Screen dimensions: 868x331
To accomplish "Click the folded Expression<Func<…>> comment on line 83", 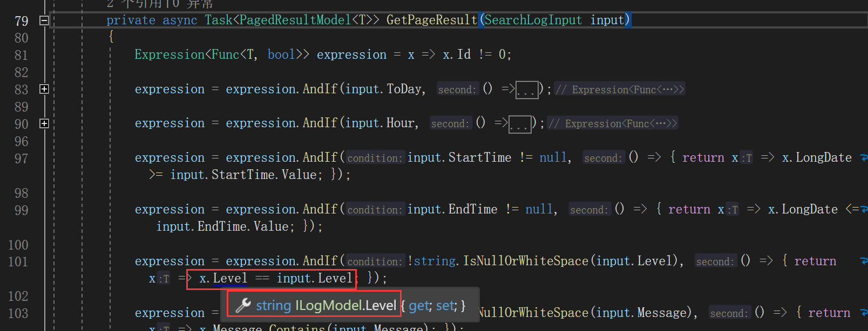I will [x=620, y=89].
